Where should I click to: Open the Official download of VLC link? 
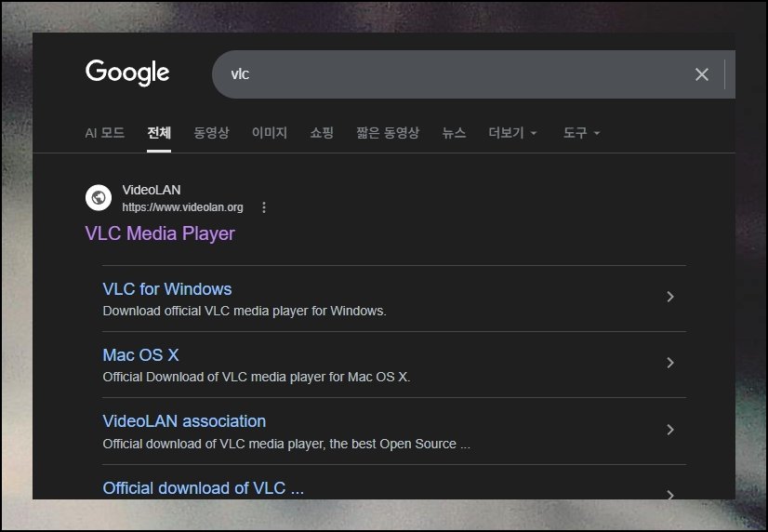(204, 488)
